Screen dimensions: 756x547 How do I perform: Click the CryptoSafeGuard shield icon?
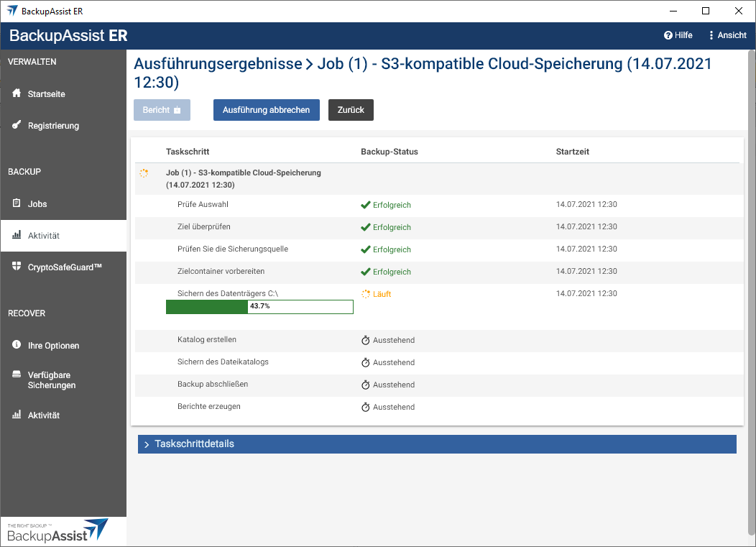17,267
